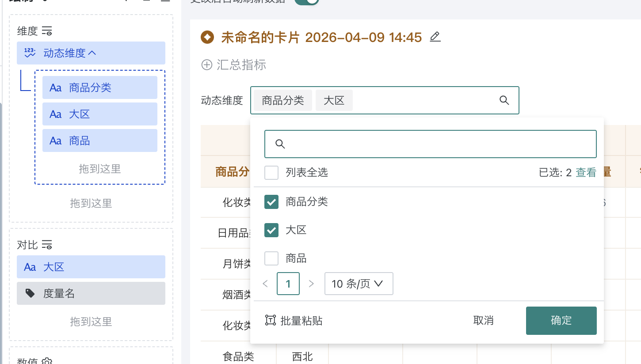The image size is (641, 364).
Task: Click the magnifier icon in the dynamic dimension bar
Action: coord(504,100)
